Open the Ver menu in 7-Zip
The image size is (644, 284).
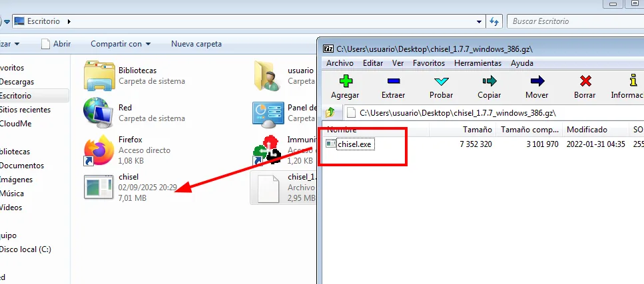click(398, 63)
